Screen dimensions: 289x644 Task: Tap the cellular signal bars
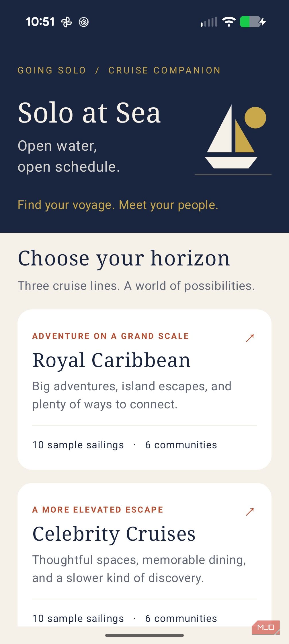(209, 22)
